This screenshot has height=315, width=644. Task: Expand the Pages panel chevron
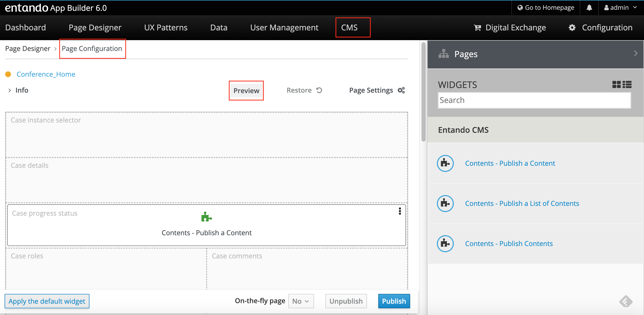[636, 54]
